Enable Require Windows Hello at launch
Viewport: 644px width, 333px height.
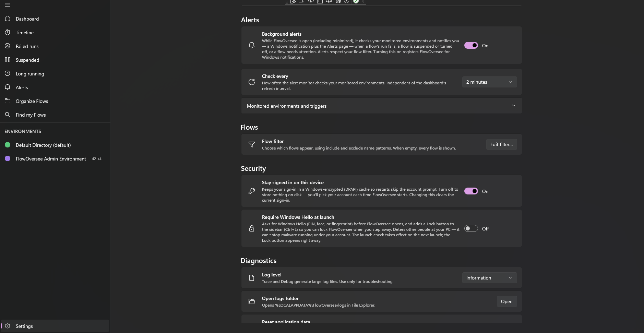coord(471,228)
